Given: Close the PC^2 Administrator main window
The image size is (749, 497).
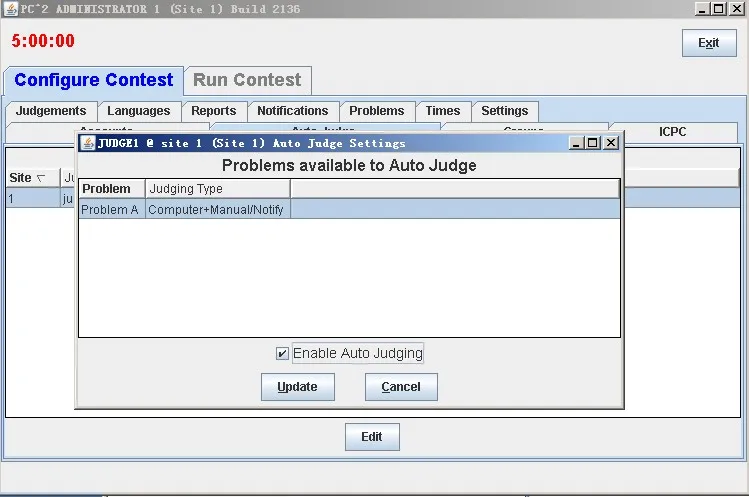Looking at the screenshot, I should [x=737, y=9].
